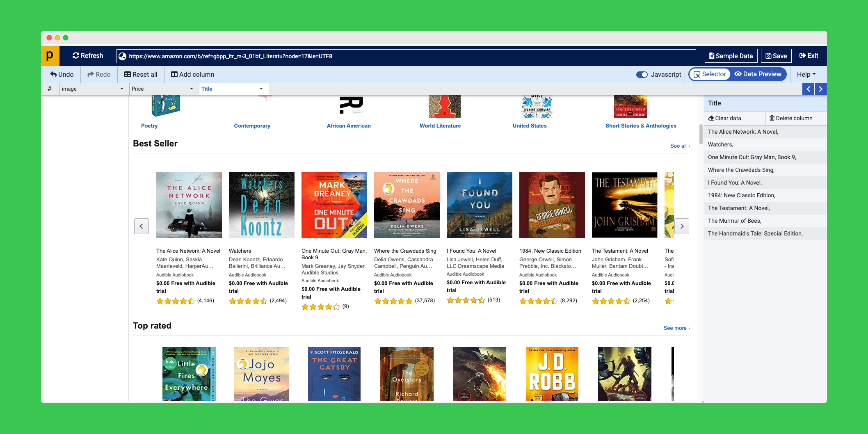This screenshot has width=868, height=434.
Task: Go to previous column with left chevron
Action: click(x=808, y=89)
